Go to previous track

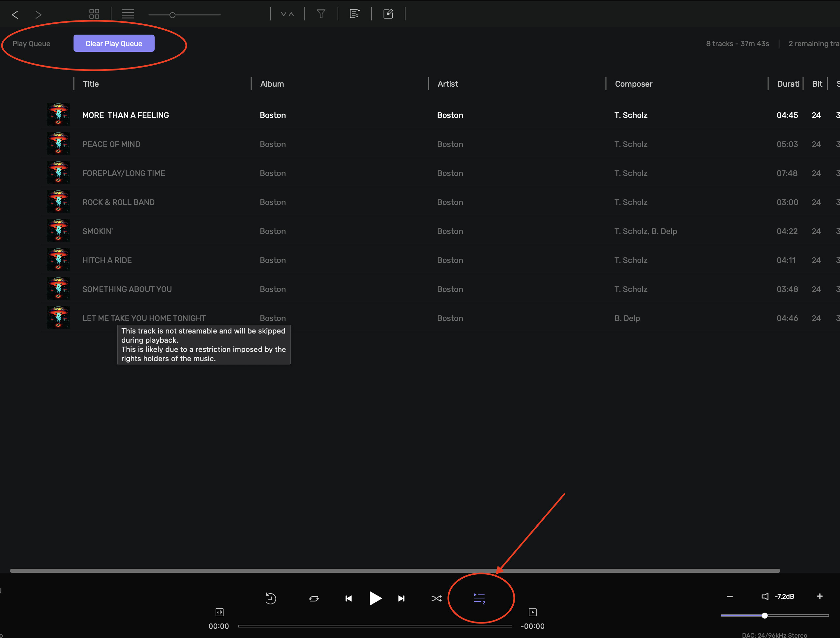[348, 598]
